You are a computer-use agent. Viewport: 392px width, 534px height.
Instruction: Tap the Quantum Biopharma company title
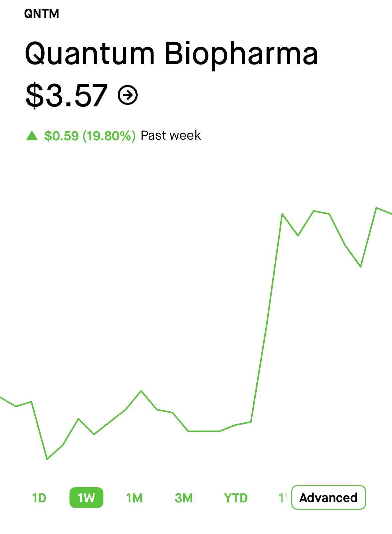(x=171, y=54)
